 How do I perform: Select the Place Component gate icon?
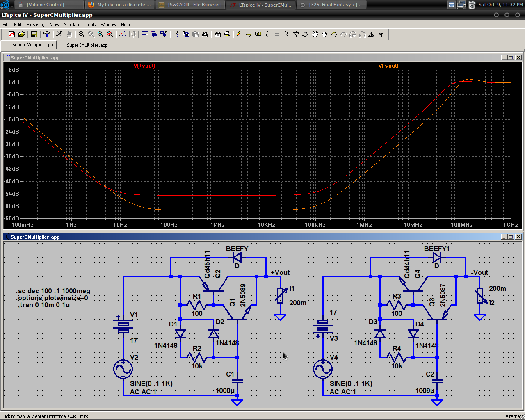306,34
